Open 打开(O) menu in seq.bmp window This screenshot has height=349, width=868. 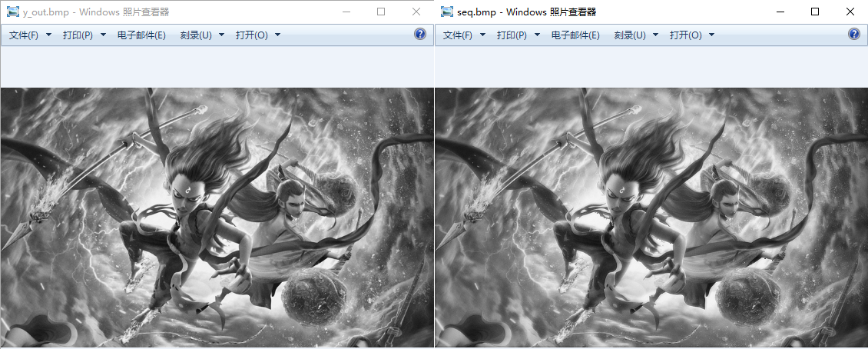tap(686, 35)
